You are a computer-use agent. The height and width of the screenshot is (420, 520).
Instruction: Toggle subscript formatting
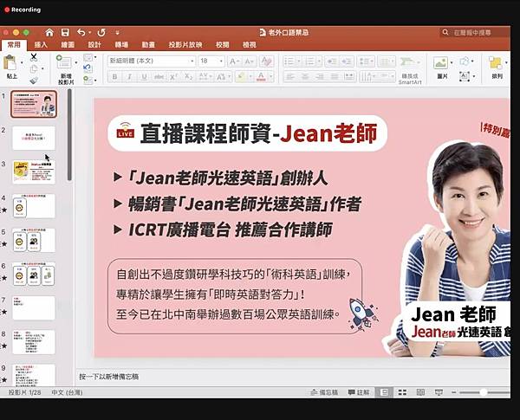[x=188, y=77]
